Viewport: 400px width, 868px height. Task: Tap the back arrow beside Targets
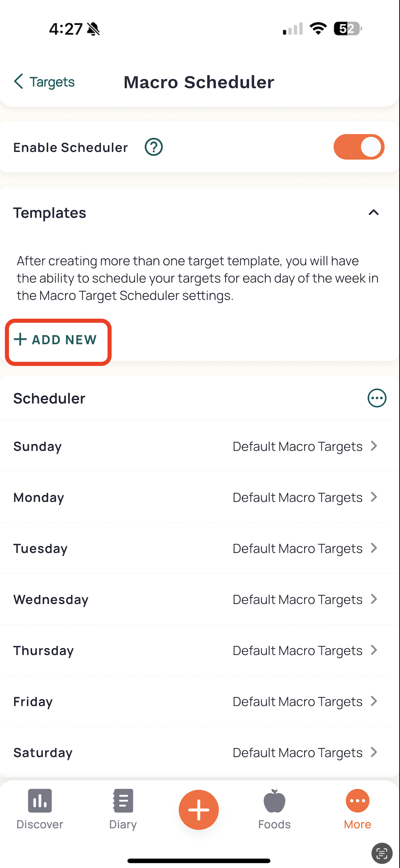pos(19,82)
